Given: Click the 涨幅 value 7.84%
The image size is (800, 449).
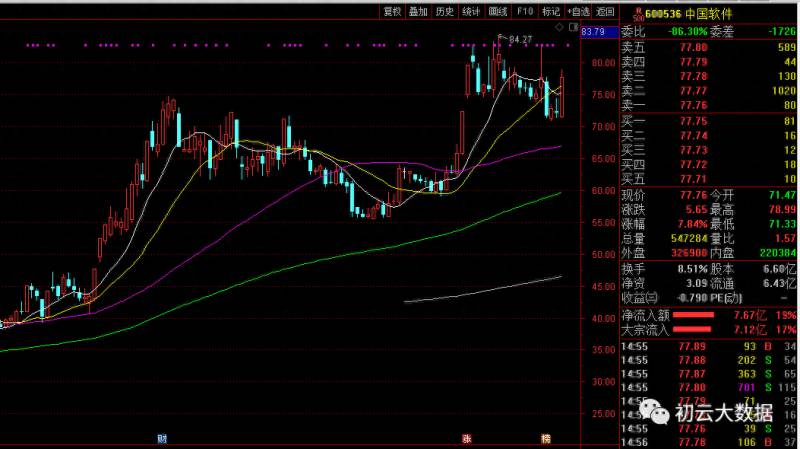Looking at the screenshot, I should pyautogui.click(x=692, y=224).
